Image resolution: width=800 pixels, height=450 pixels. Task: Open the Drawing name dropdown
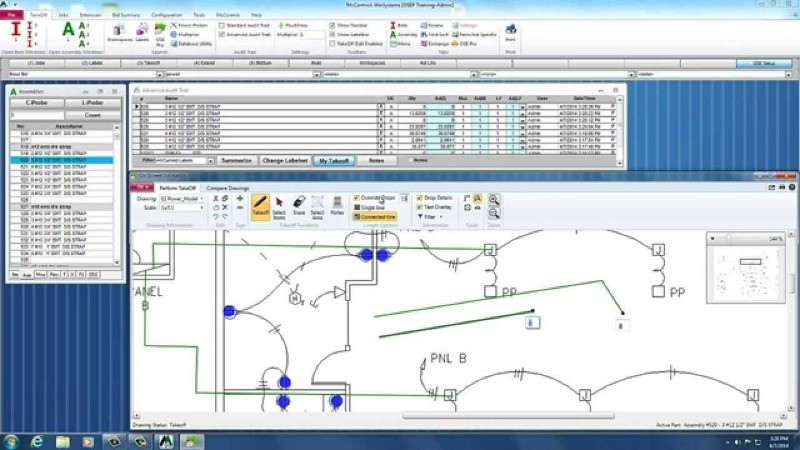click(x=182, y=199)
